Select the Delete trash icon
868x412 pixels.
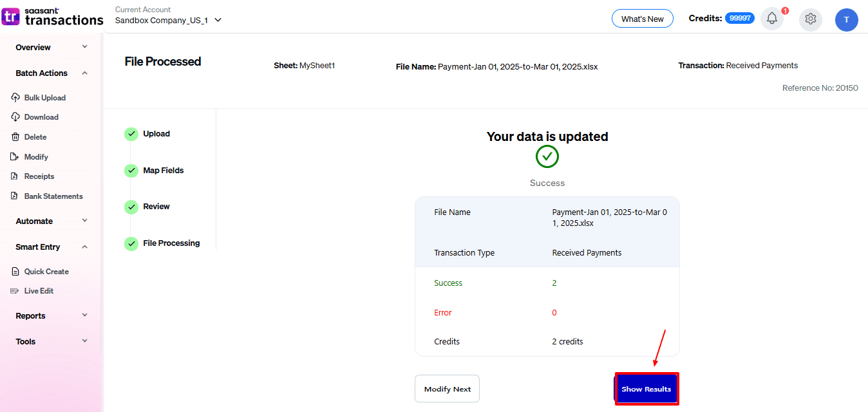(x=15, y=137)
